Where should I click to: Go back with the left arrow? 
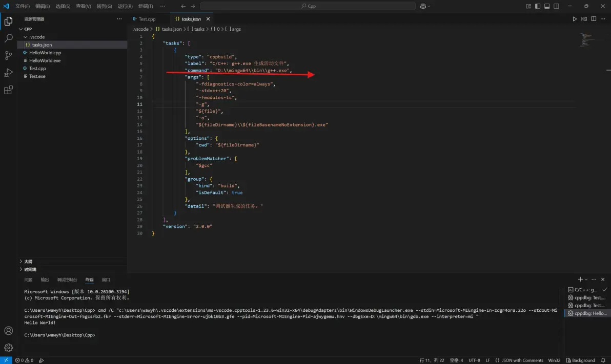coord(183,6)
